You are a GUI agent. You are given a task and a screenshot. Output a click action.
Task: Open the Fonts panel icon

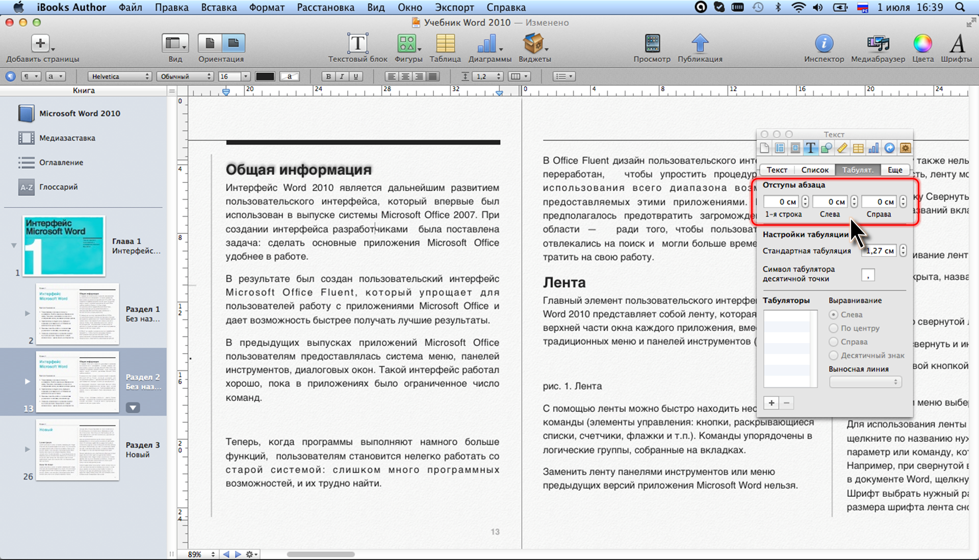click(x=957, y=44)
